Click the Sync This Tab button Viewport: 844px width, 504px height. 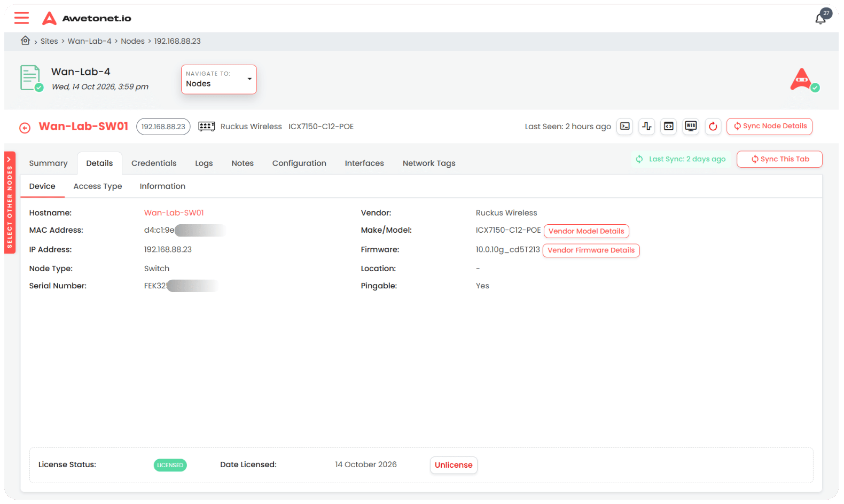[x=779, y=159]
